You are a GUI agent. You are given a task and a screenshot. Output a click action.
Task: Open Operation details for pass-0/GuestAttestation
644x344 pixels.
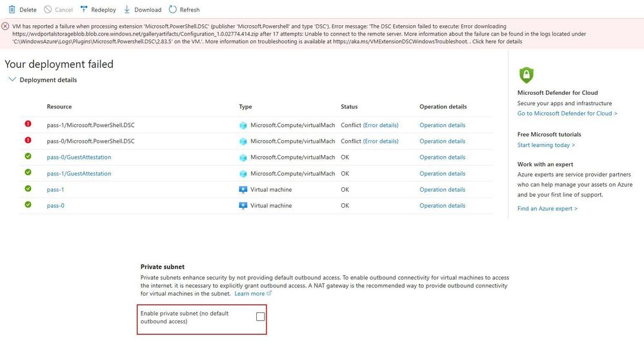pos(442,157)
